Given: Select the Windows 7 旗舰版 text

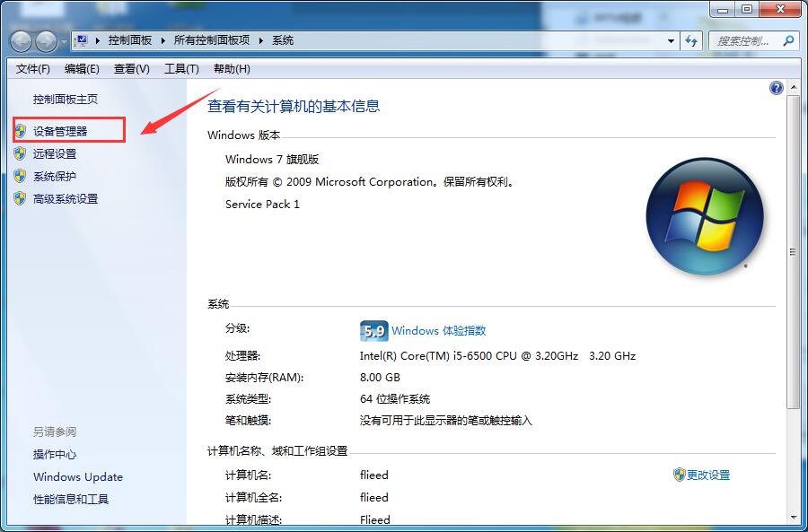Looking at the screenshot, I should (x=272, y=159).
